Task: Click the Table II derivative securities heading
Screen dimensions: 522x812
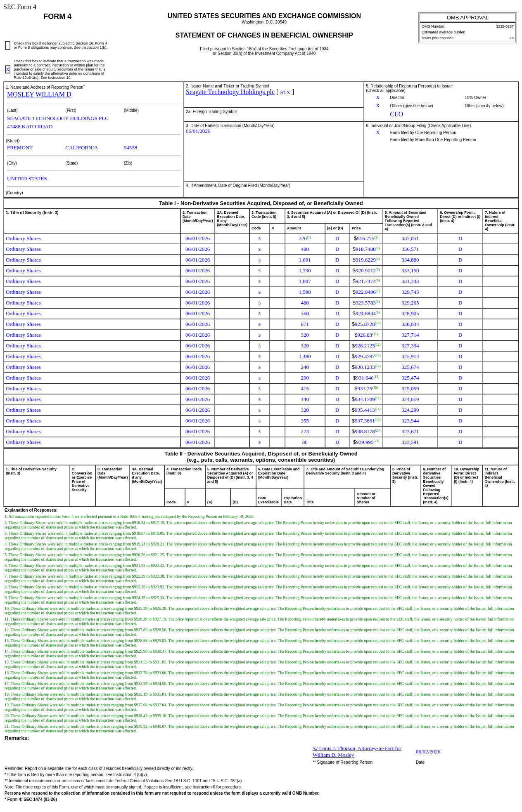Action: coord(261,457)
